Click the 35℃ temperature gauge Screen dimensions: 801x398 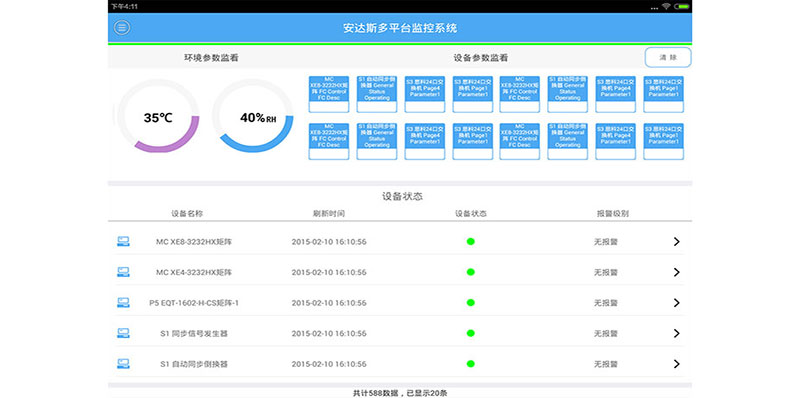tap(158, 116)
